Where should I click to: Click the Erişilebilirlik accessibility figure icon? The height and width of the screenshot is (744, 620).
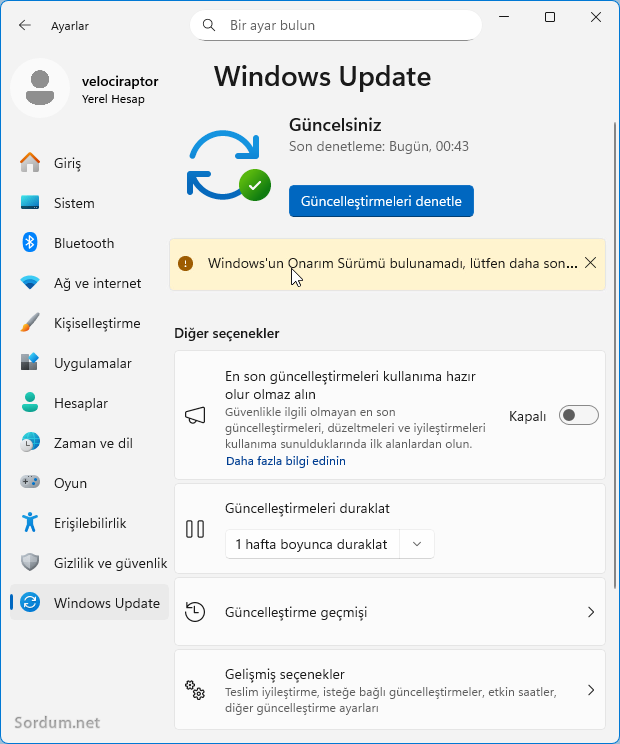pyautogui.click(x=30, y=523)
